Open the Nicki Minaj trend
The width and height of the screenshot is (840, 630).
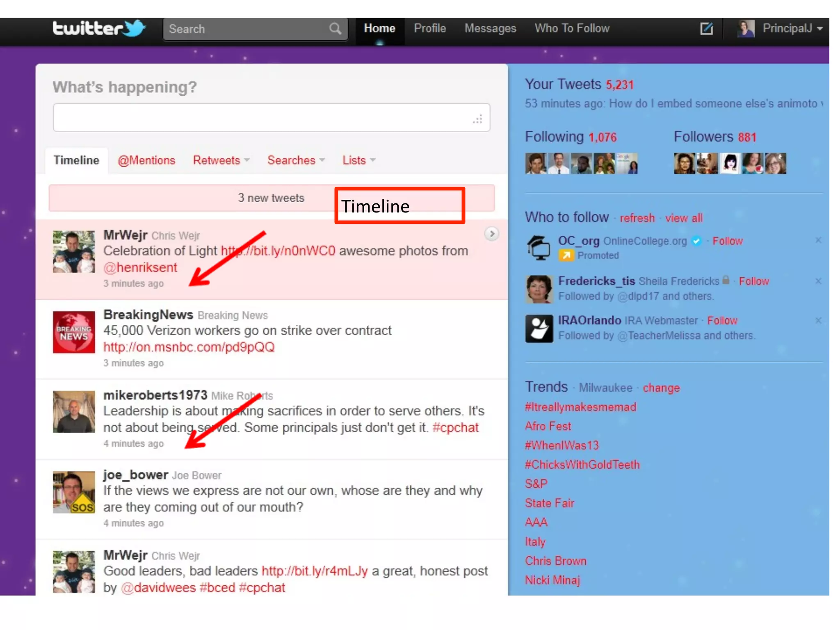tap(552, 580)
